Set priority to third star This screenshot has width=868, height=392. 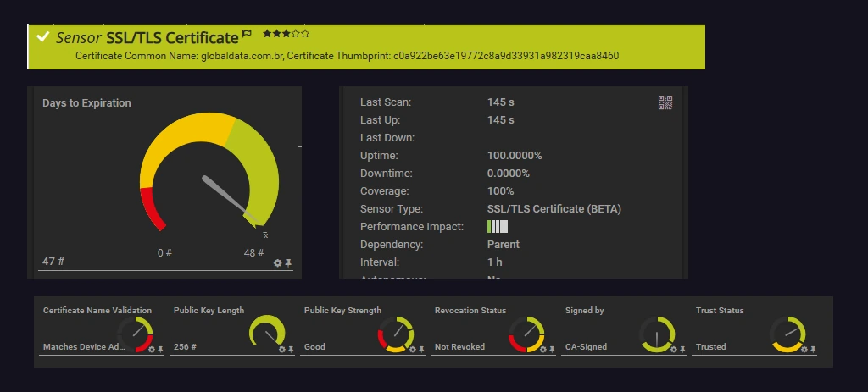[x=286, y=34]
